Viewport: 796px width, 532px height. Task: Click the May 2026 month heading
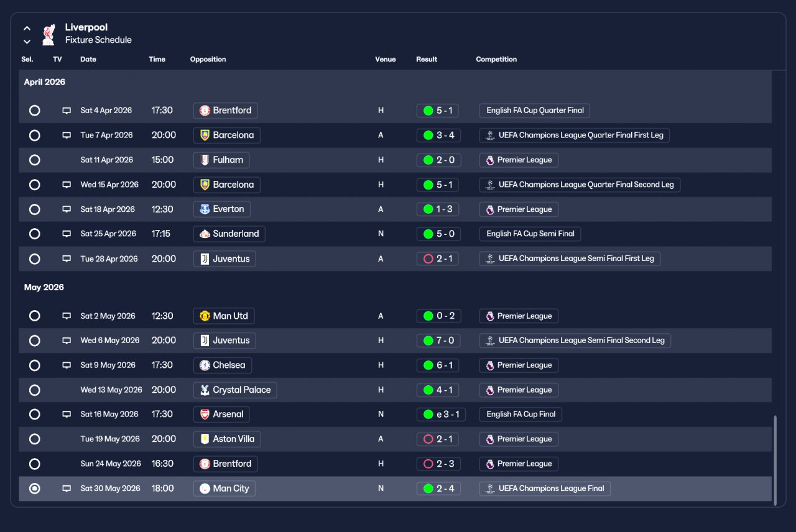click(44, 288)
